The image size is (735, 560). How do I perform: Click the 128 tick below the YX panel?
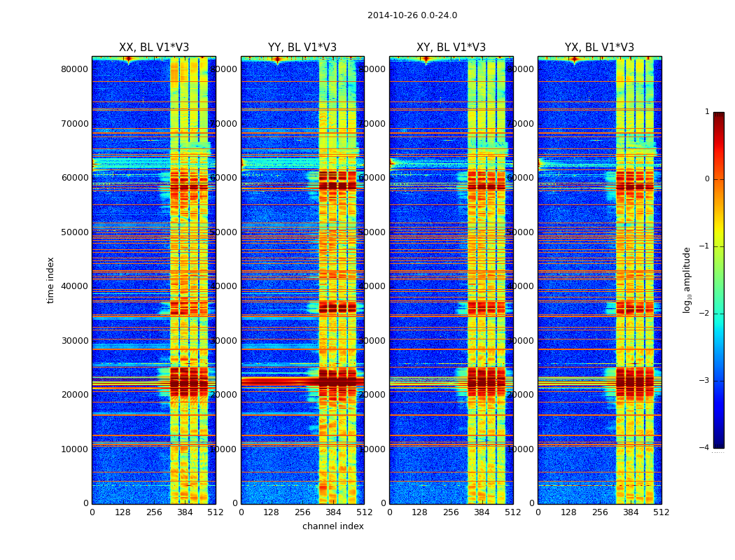(568, 512)
